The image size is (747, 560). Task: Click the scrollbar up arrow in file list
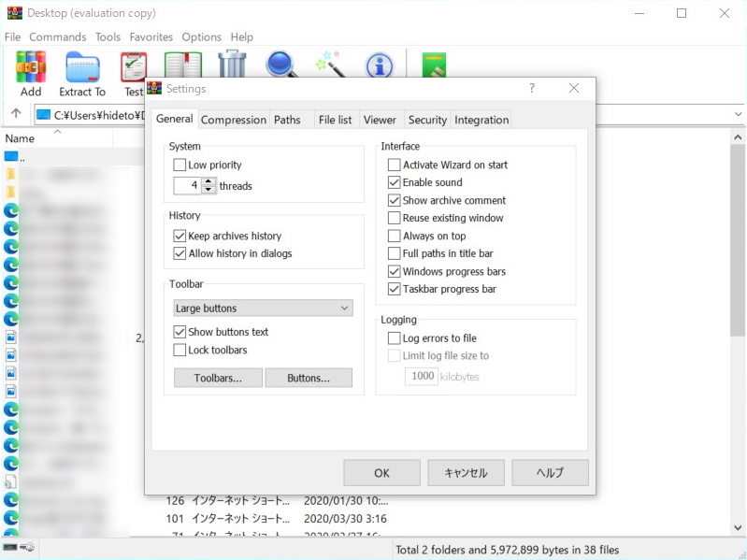(x=738, y=137)
